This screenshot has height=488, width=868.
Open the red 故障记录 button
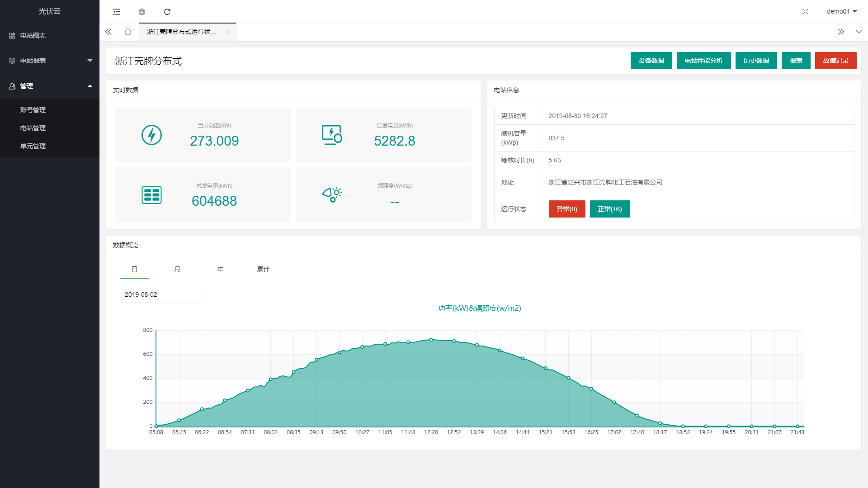tap(835, 61)
